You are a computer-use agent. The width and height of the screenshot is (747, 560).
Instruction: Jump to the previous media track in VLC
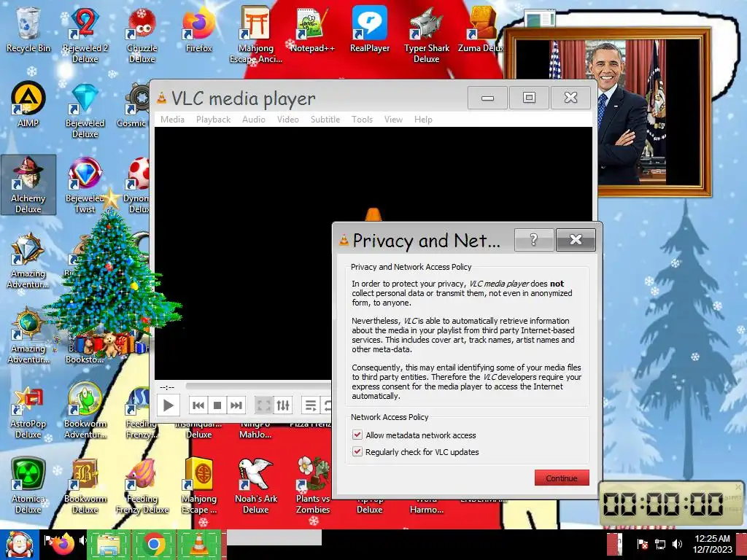point(198,405)
